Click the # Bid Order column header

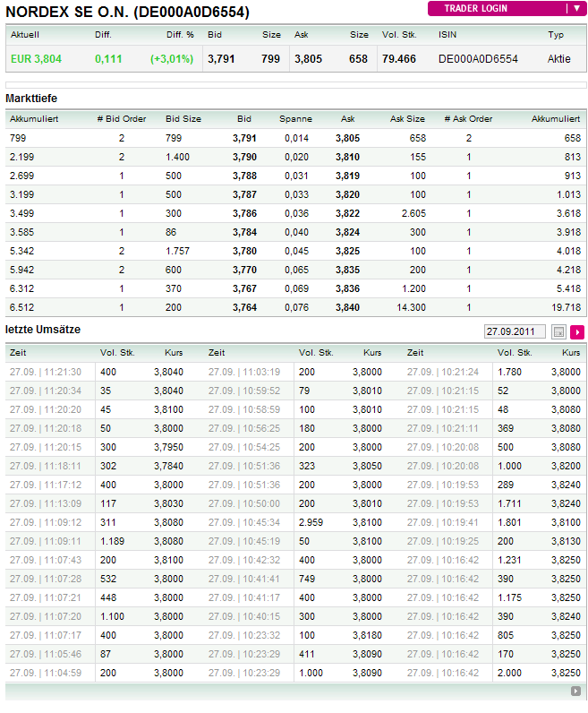(x=122, y=118)
